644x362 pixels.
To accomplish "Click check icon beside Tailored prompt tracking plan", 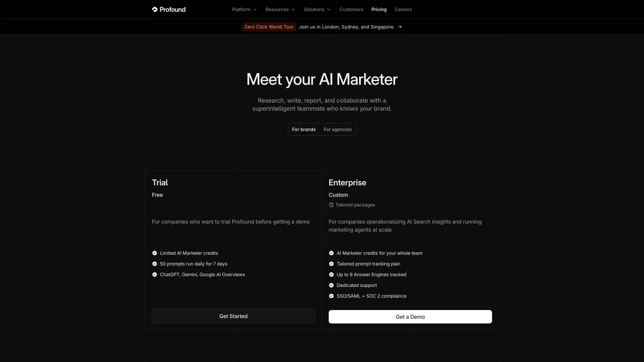I will click(x=331, y=264).
